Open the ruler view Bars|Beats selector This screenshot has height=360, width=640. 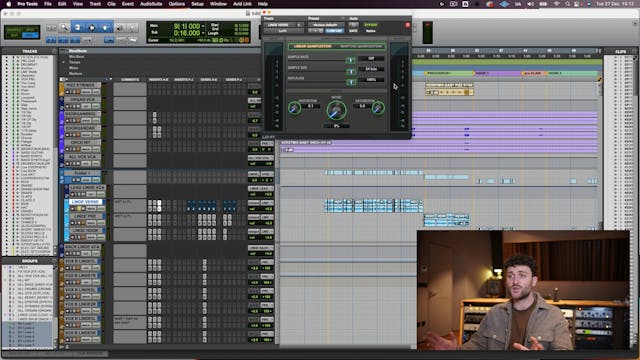pos(78,51)
